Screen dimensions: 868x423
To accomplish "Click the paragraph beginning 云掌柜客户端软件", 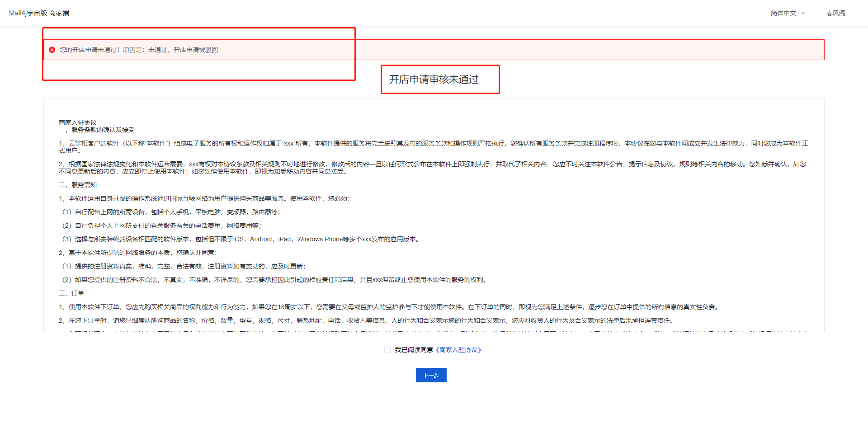I will (x=434, y=147).
